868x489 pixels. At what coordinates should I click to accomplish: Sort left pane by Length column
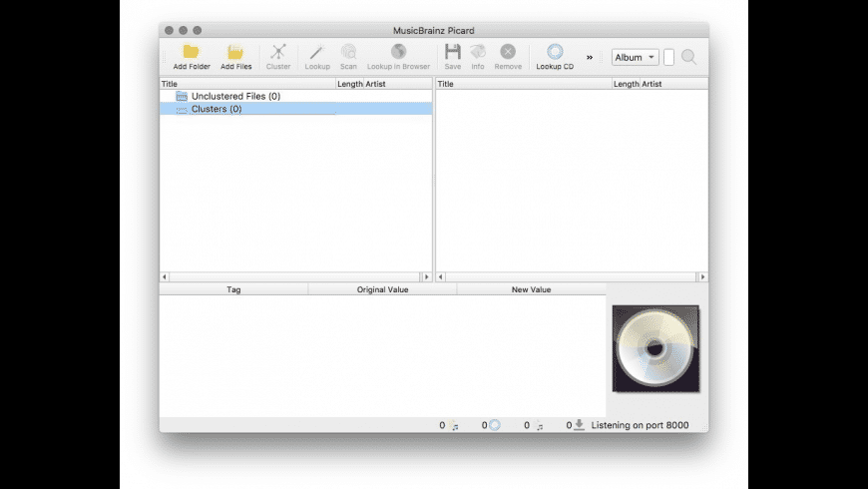pos(349,84)
